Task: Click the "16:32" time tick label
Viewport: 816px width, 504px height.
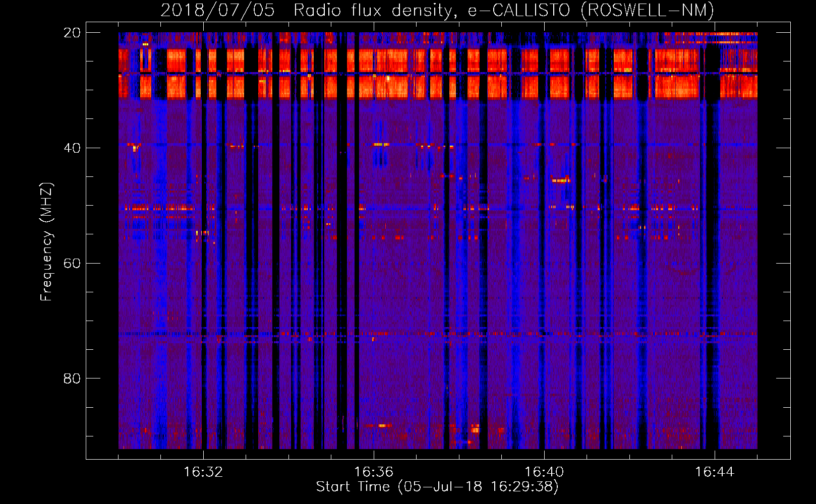Action: click(203, 472)
